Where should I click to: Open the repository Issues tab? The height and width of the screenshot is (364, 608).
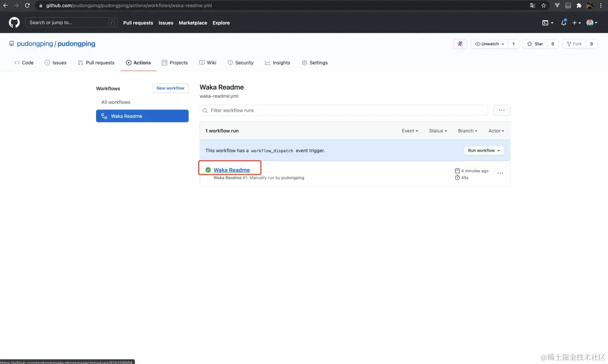56,63
